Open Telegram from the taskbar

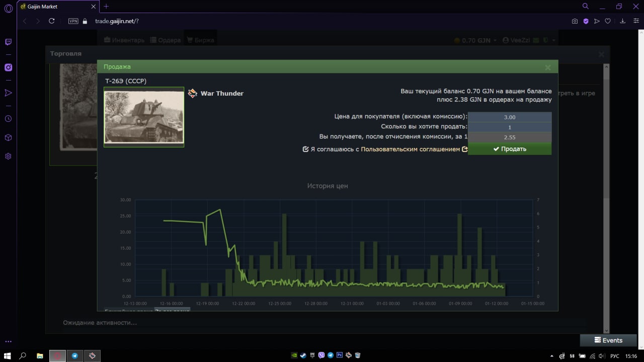tap(74, 355)
